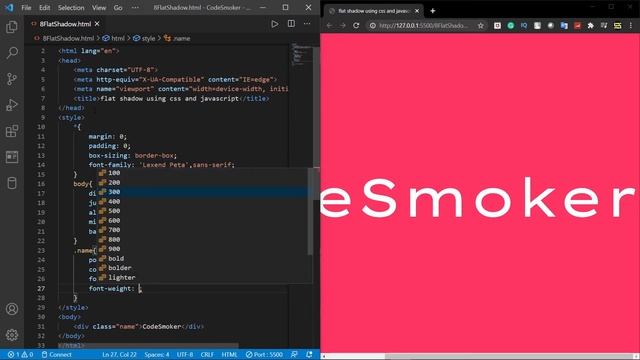Open Manage settings gear
Screen dimensions: 640x360
pyautogui.click(x=12, y=335)
